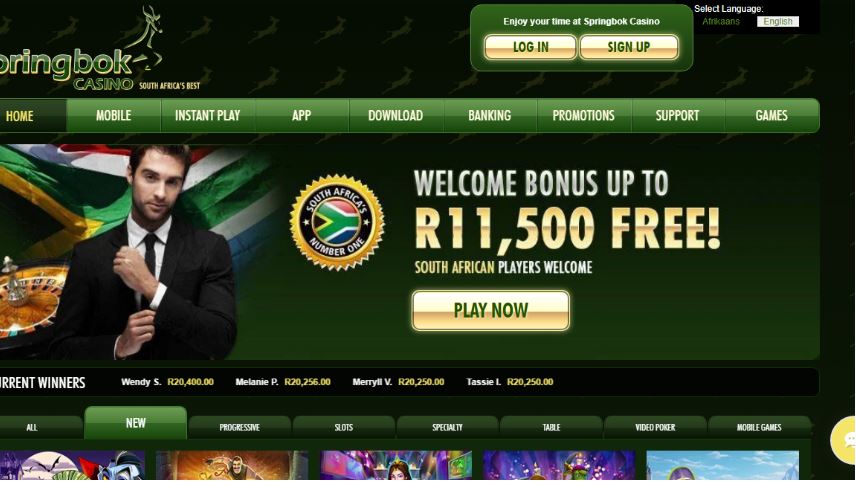Open the third game thumbnail with purple background
The height and width of the screenshot is (482, 856).
coord(396,466)
